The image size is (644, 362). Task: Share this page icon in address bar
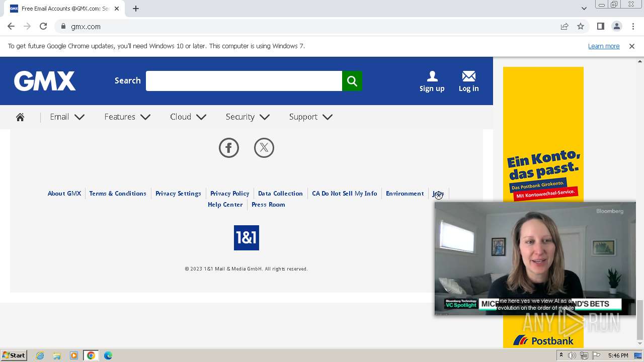pos(565,26)
